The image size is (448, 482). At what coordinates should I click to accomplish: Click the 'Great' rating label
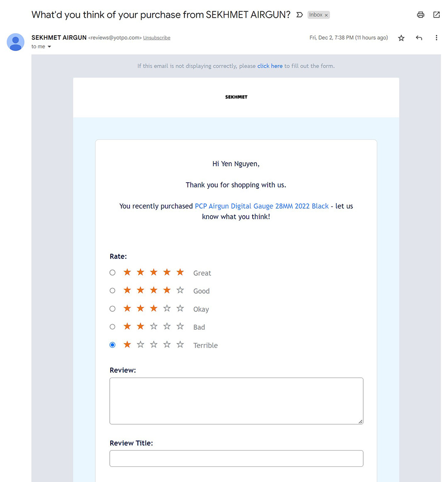(x=202, y=273)
